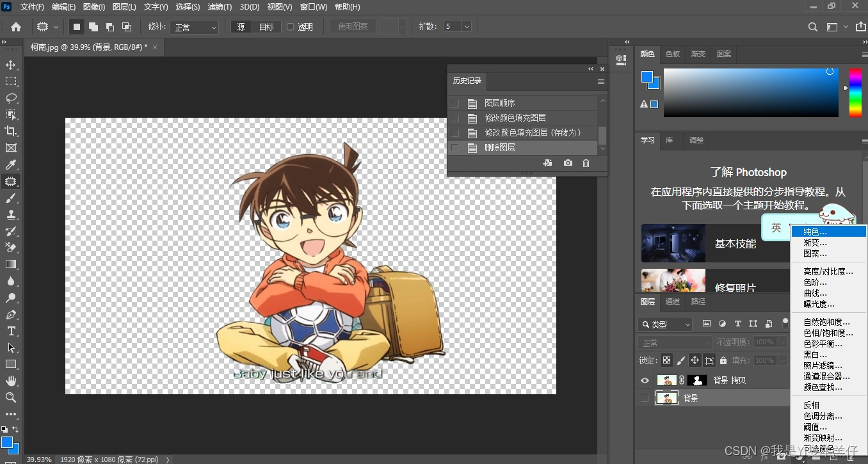Select the Lasso tool
Image resolution: width=868 pixels, height=464 pixels.
pyautogui.click(x=11, y=98)
